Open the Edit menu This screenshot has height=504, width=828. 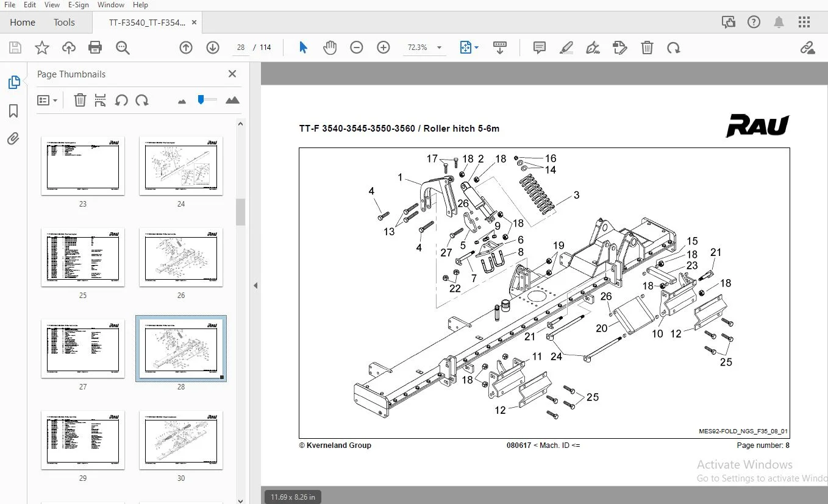[x=30, y=5]
